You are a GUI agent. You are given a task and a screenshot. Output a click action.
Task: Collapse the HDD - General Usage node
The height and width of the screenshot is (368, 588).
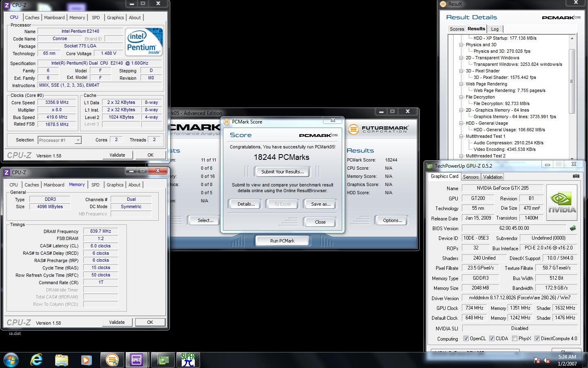[461, 123]
